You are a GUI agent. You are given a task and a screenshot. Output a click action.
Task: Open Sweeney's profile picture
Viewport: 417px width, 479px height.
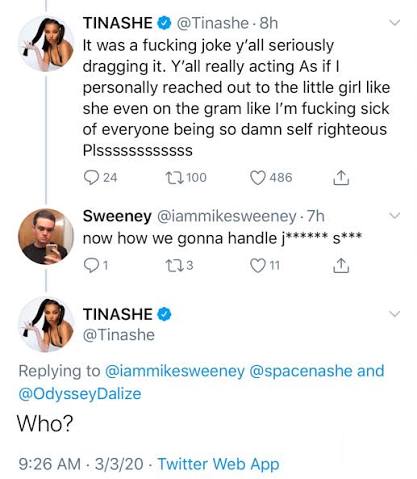pos(46,236)
